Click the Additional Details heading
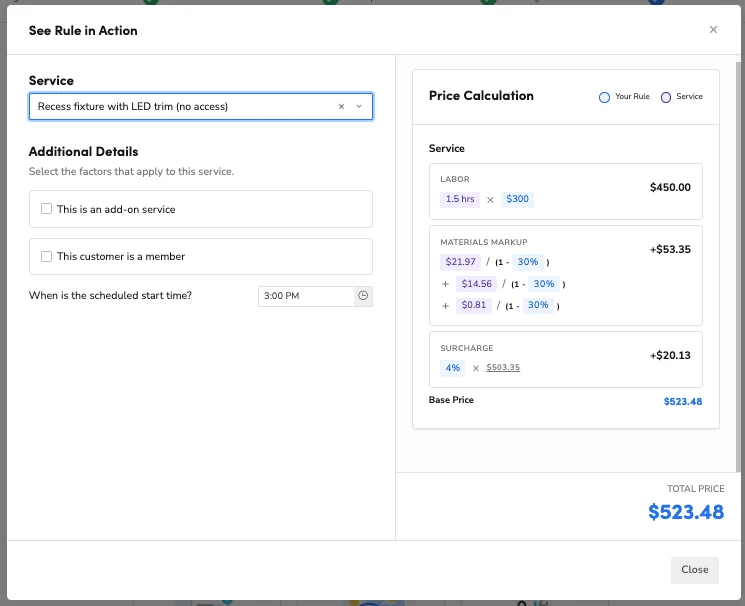The height and width of the screenshot is (606, 745). pos(83,152)
